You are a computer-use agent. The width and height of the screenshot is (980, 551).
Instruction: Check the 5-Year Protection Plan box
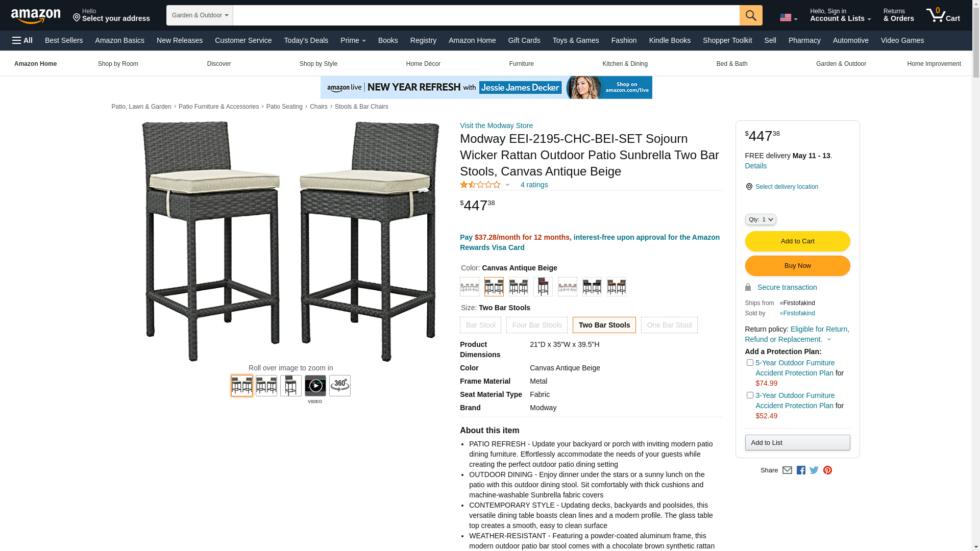750,363
